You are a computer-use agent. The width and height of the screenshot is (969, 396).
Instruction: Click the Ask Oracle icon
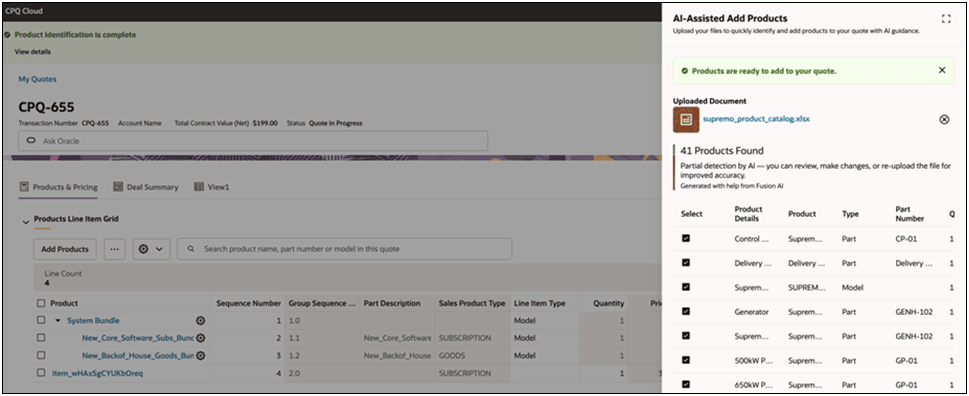[31, 141]
